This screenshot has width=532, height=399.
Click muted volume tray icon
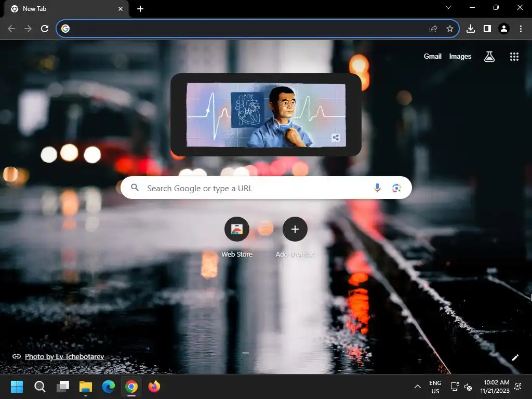click(x=468, y=387)
